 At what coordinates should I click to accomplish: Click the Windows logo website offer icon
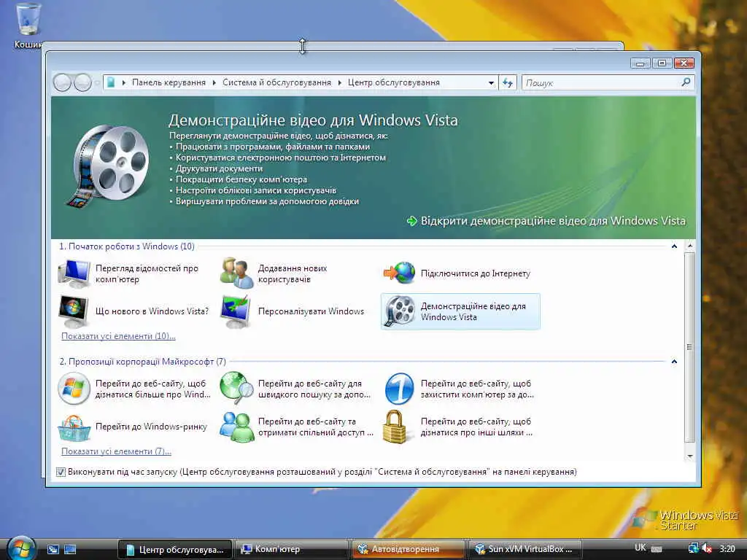74,389
